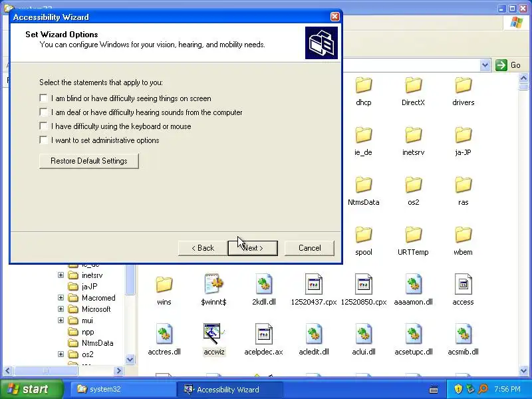Click the folder tree horizontal scroll left arrow
This screenshot has height=399, width=532.
[7, 371]
